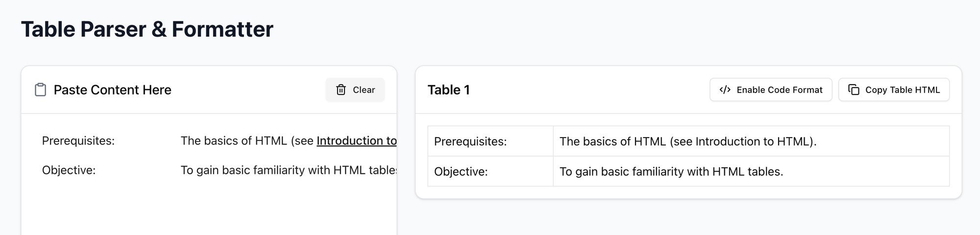The height and width of the screenshot is (235, 980).
Task: Select the "Objective:" text in the paste area
Action: (69, 170)
